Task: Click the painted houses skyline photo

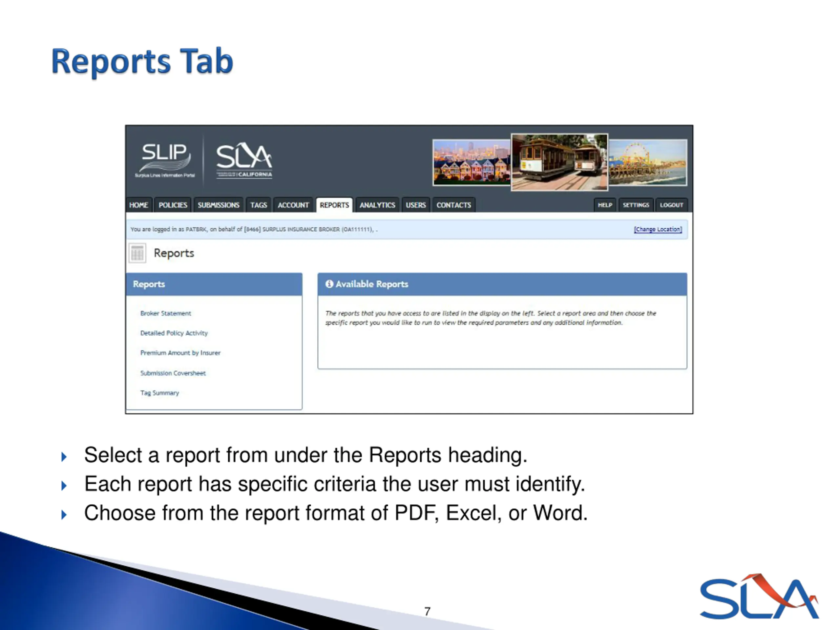Action: 472,162
